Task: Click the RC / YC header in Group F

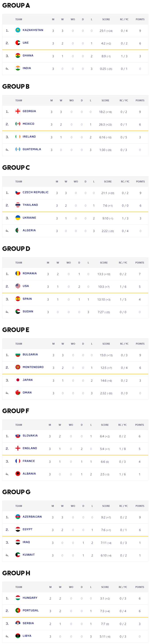Action: point(122,425)
